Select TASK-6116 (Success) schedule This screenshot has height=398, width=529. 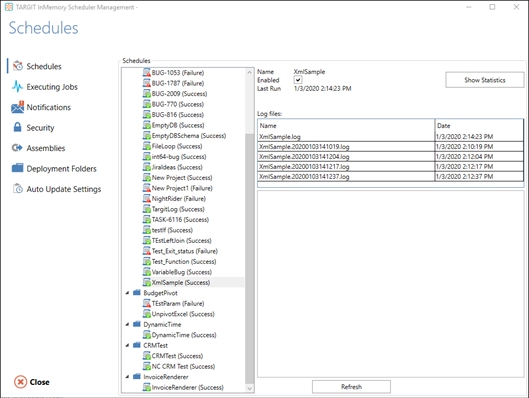(180, 220)
